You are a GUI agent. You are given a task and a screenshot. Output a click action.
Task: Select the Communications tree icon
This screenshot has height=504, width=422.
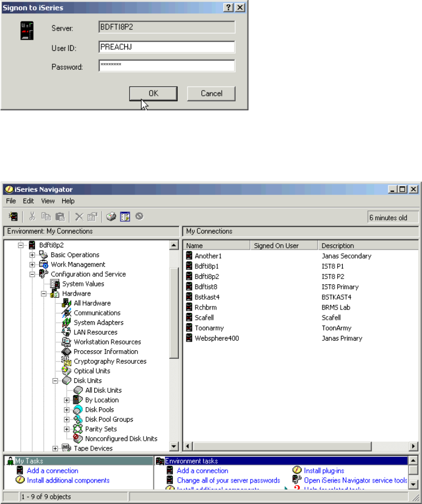tap(66, 313)
